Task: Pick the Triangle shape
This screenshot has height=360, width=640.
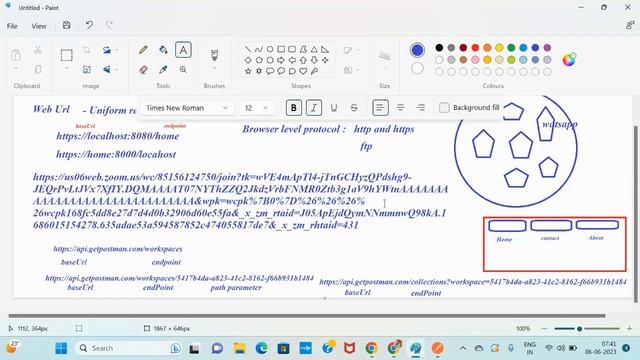Action: 314,49
